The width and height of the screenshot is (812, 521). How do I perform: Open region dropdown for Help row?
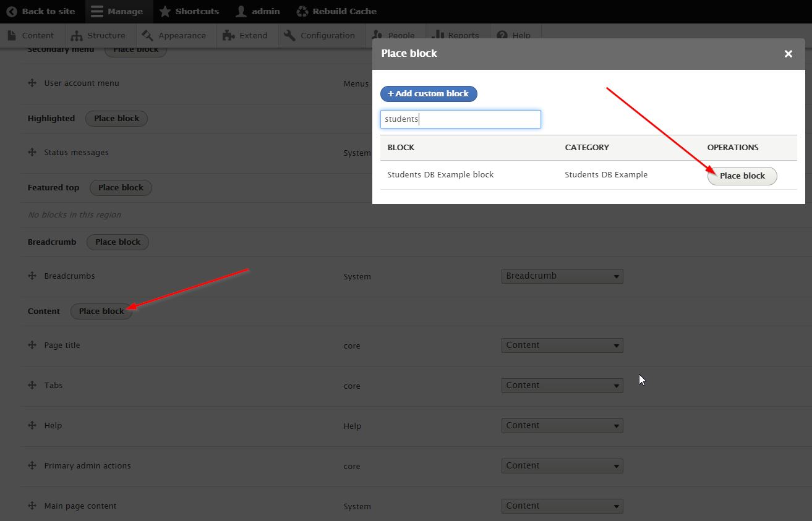click(x=562, y=426)
